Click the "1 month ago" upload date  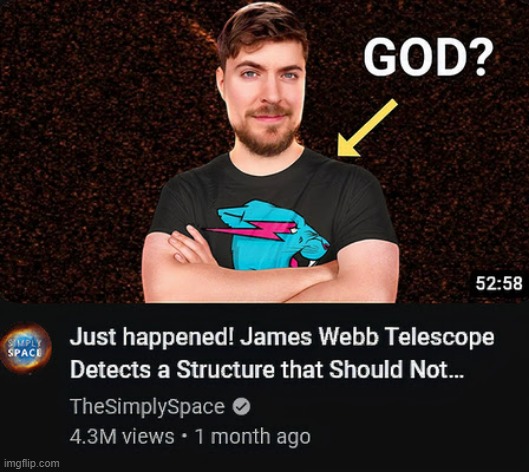pos(253,437)
